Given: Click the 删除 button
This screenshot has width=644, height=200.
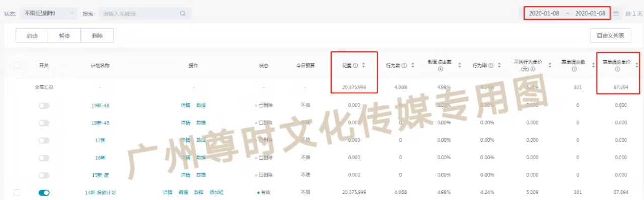Looking at the screenshot, I should (x=97, y=36).
